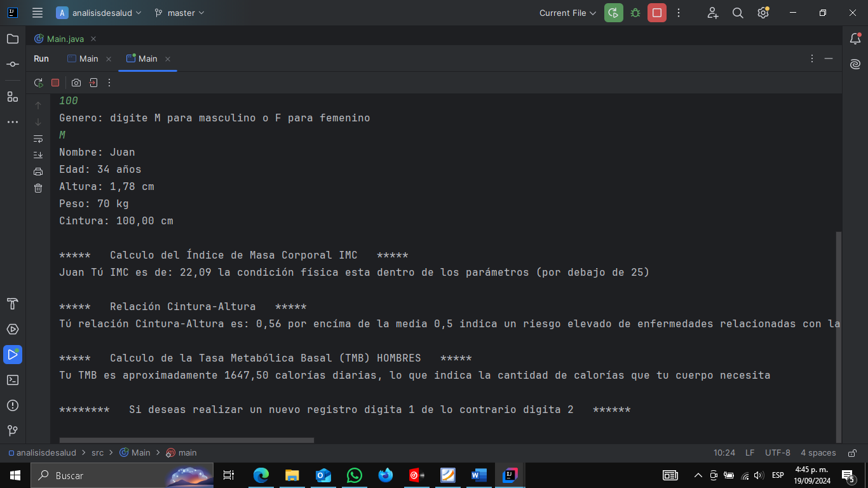Take a thread dump with camera icon
Viewport: 868px width, 488px height.
tap(76, 83)
